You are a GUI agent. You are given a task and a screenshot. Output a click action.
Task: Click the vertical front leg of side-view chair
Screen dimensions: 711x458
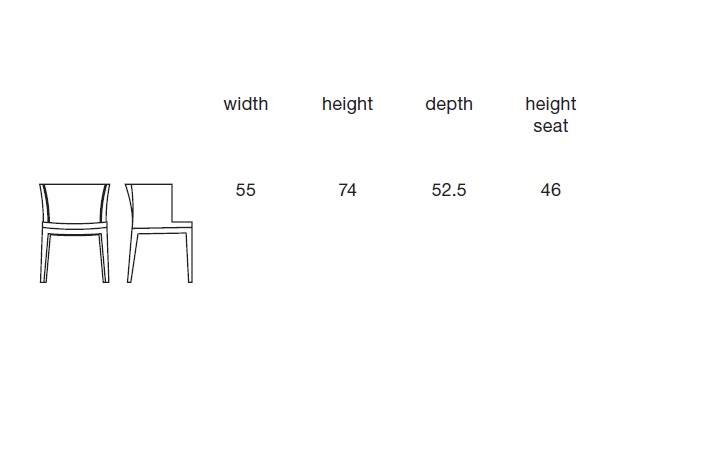[189, 256]
